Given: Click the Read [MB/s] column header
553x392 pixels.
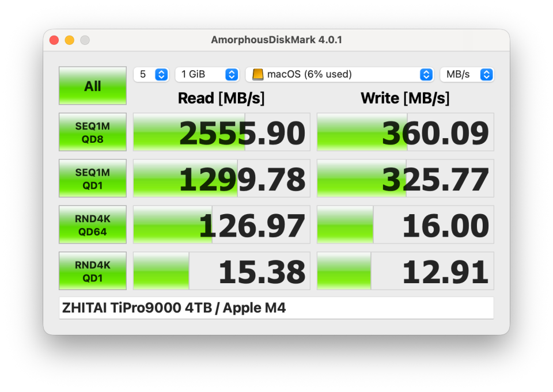Looking at the screenshot, I should click(x=221, y=98).
